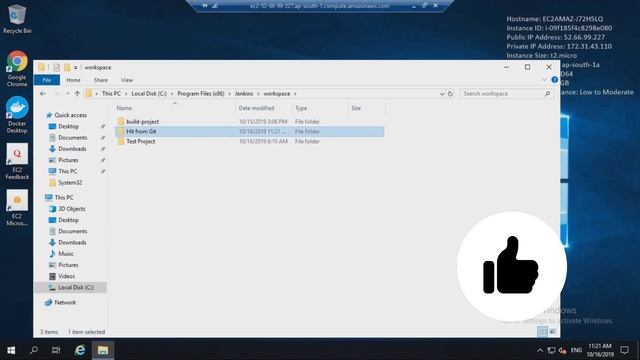Open the Action Center notifications icon
Screen dimensions: 640x360
pyautogui.click(x=624, y=350)
